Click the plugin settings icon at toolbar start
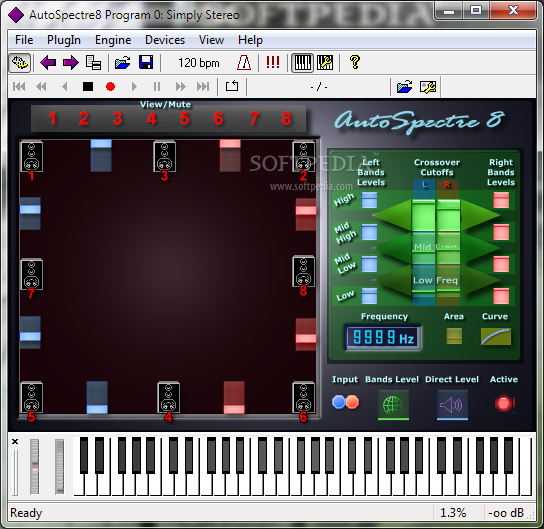This screenshot has height=529, width=544. (20, 63)
